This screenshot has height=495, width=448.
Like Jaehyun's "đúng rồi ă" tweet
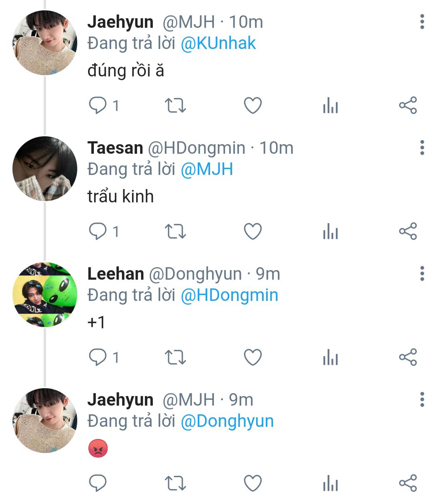(x=252, y=106)
